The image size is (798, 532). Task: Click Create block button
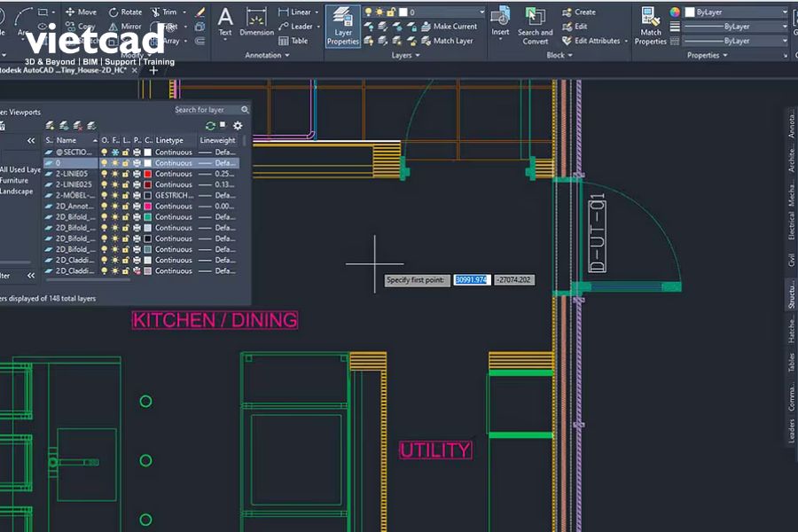(x=579, y=12)
